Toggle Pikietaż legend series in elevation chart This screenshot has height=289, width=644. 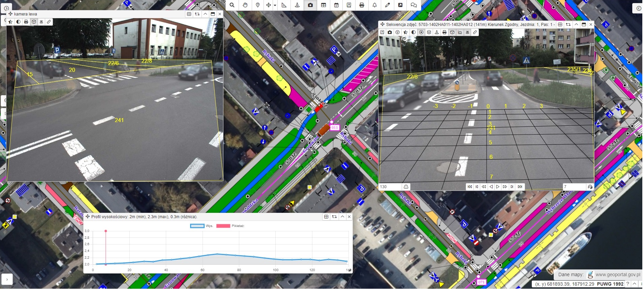click(x=230, y=226)
